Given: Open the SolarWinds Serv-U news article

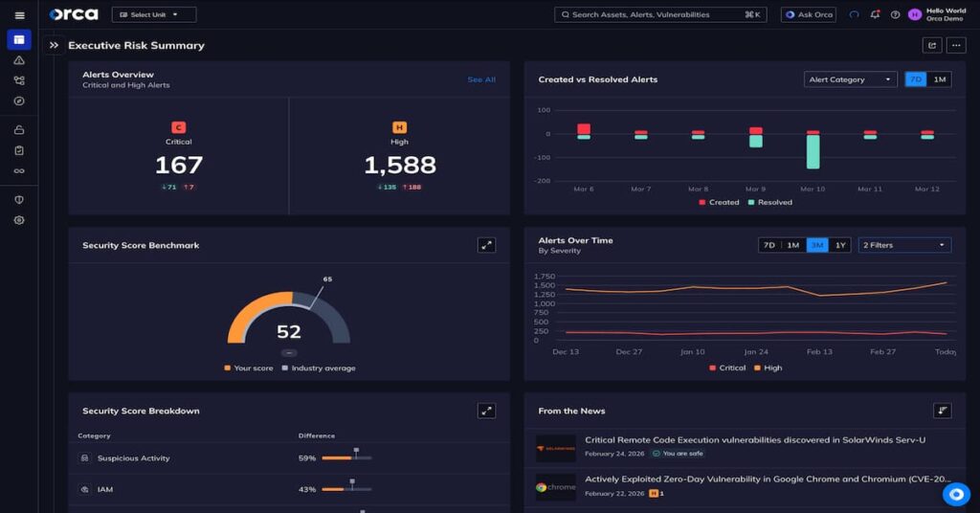Looking at the screenshot, I should pos(755,440).
